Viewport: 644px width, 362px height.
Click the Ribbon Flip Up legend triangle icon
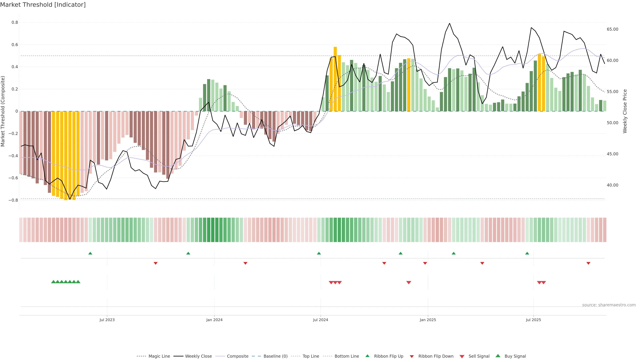[367, 356]
